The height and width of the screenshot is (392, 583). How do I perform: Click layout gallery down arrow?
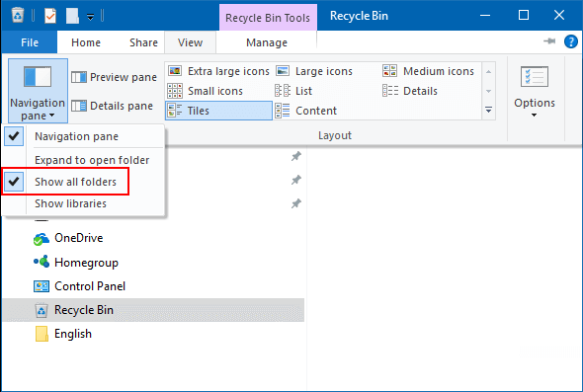point(488,91)
